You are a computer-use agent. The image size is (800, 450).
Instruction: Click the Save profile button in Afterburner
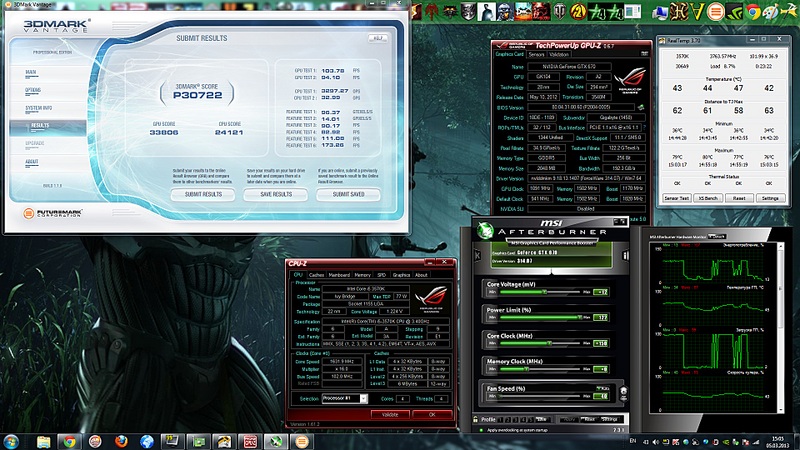coord(541,419)
